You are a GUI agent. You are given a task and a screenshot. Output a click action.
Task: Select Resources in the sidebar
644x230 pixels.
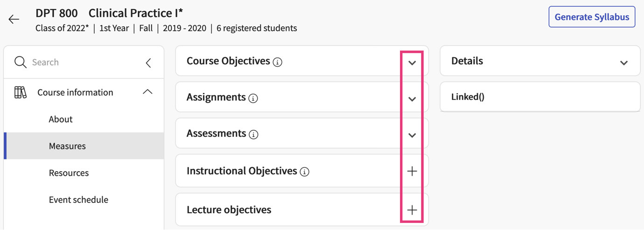point(69,173)
